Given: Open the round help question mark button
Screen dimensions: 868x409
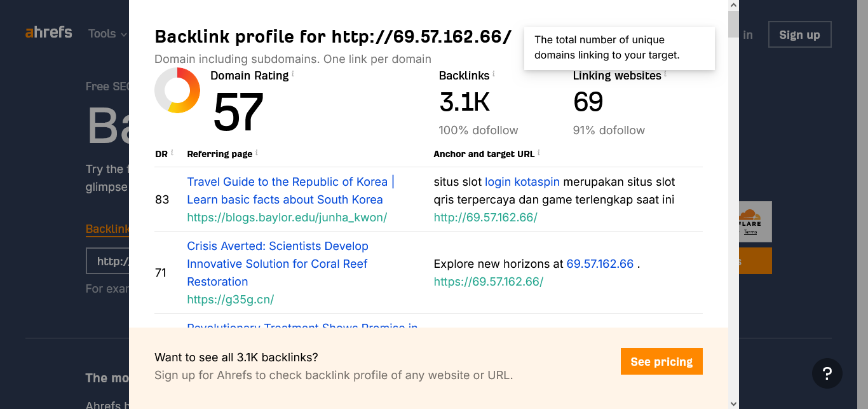Looking at the screenshot, I should 827,373.
